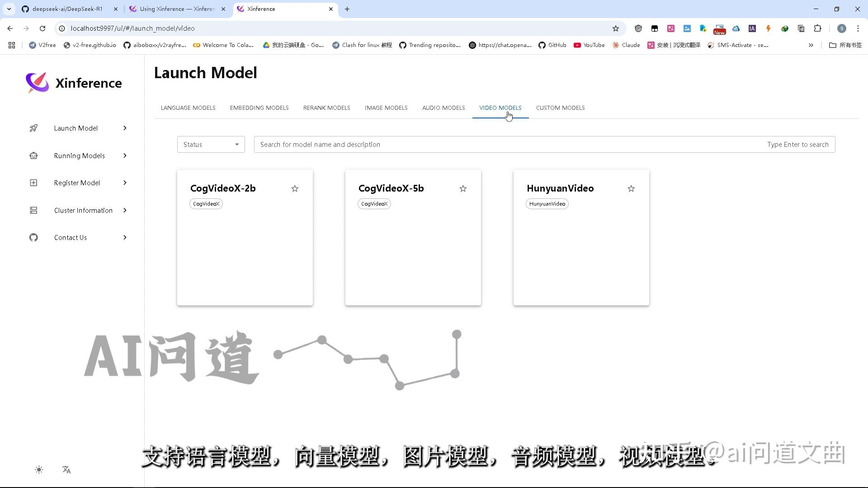Click the CogVideoX tag on CogVideoX-5b
The height and width of the screenshot is (488, 868).
coord(374,204)
